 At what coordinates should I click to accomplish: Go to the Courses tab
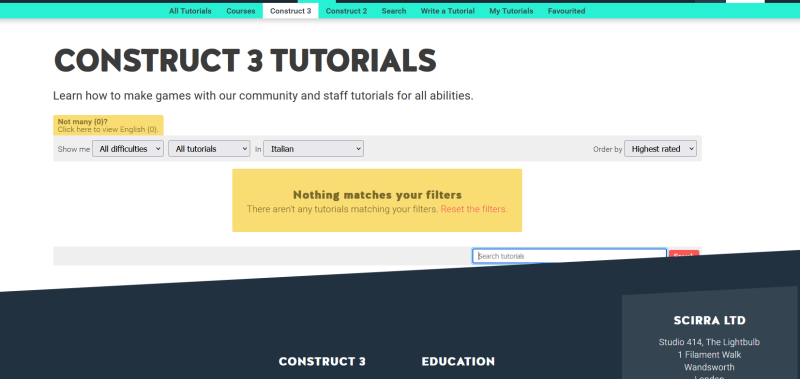pyautogui.click(x=240, y=11)
